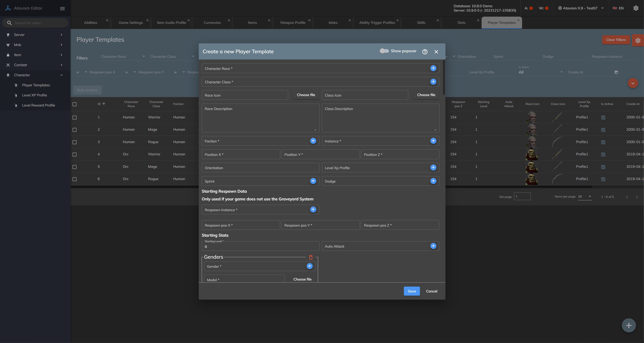This screenshot has height=343, width=644.
Task: Click the hamburger menu icon beside Atavism Editor
Action: point(62,9)
